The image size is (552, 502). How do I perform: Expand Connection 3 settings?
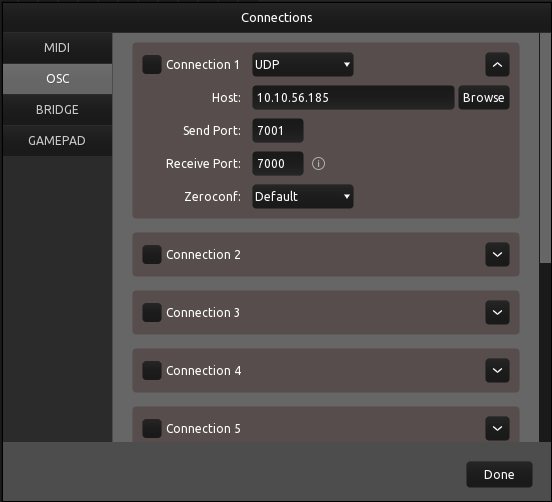coord(497,312)
